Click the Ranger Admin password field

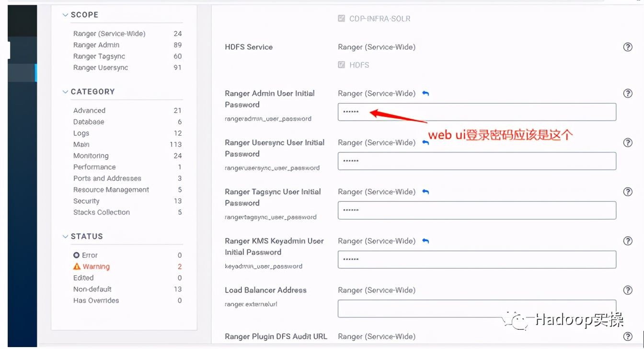pos(477,112)
